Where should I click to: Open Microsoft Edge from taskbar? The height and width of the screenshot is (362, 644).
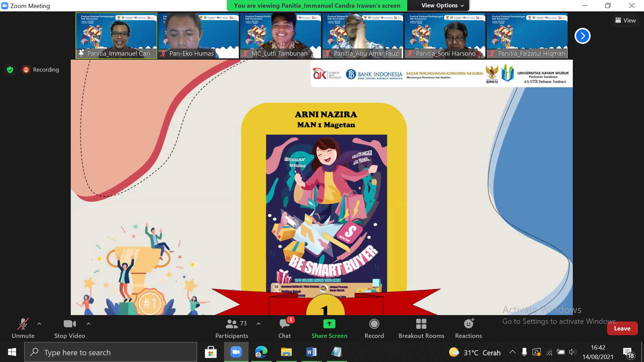click(x=261, y=352)
